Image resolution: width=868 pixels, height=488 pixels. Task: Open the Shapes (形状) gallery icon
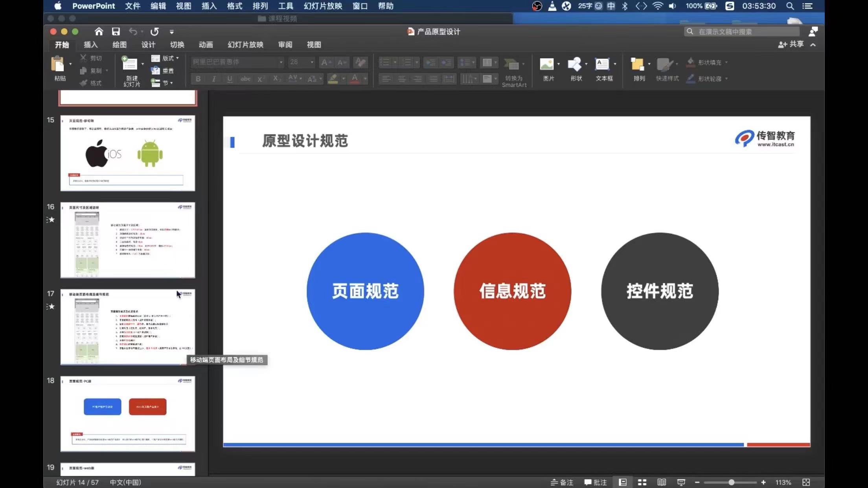click(x=574, y=64)
